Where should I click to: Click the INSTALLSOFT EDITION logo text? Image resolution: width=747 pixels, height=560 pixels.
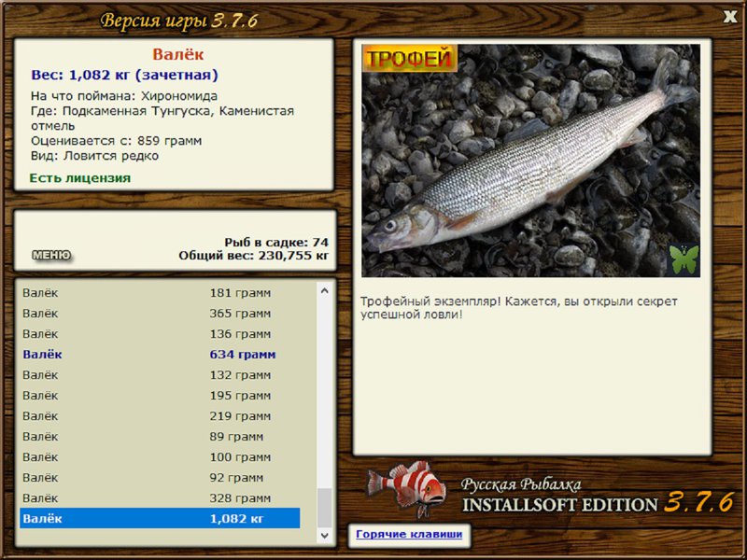point(559,505)
